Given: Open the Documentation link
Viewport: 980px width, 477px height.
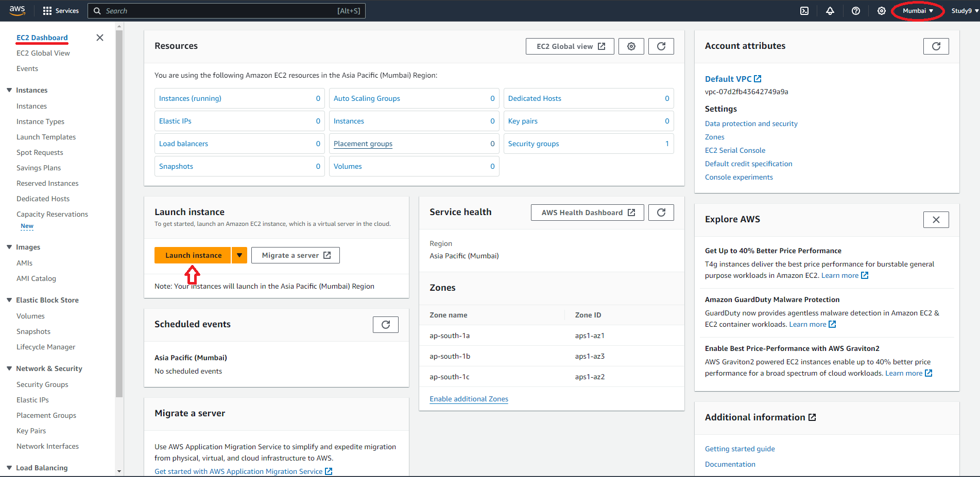Looking at the screenshot, I should point(730,464).
